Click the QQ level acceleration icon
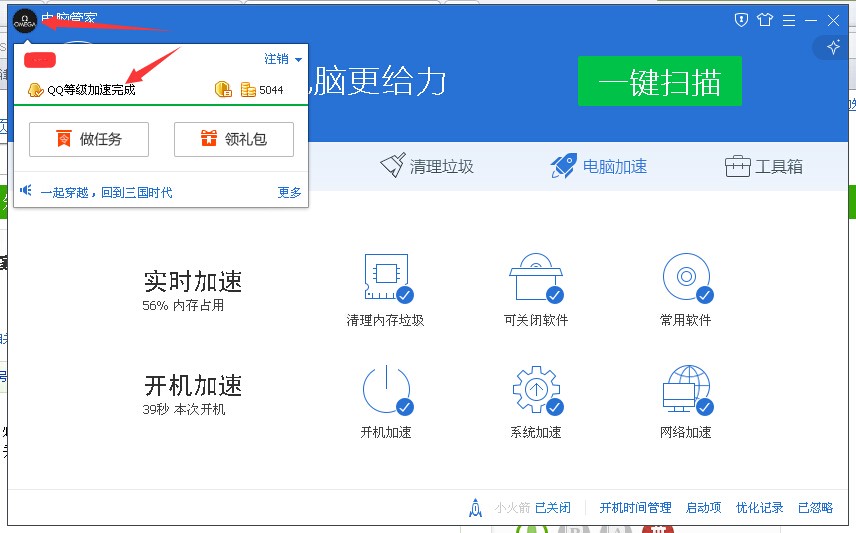Viewport: 856px width, 533px height. pos(35,90)
